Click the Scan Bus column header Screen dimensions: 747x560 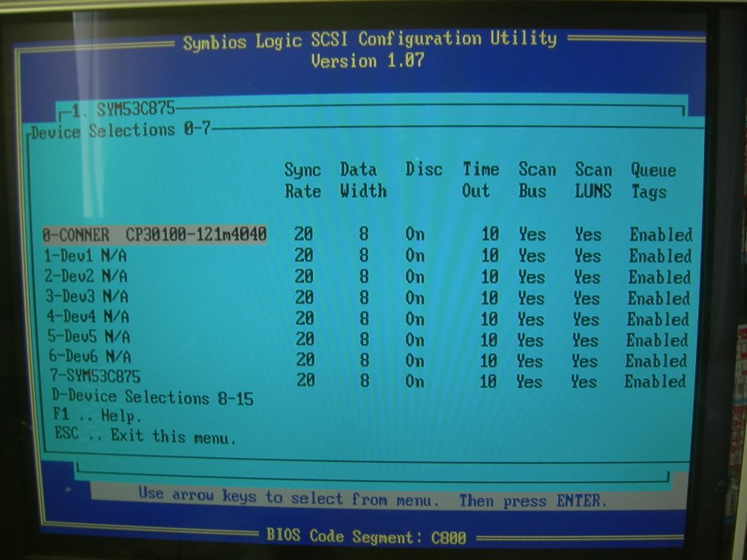pos(537,180)
